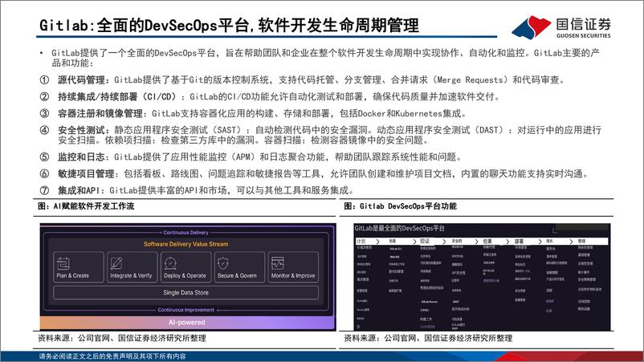Viewport: 644px width, 362px height.
Task: Click the Merge Requests phrase
Action: click(470, 80)
